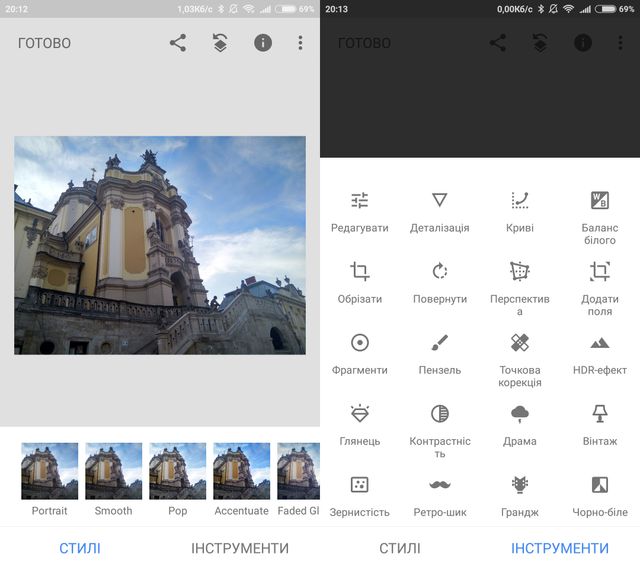Apply the Accentuate style thumbnail
The image size is (640, 569).
[241, 471]
